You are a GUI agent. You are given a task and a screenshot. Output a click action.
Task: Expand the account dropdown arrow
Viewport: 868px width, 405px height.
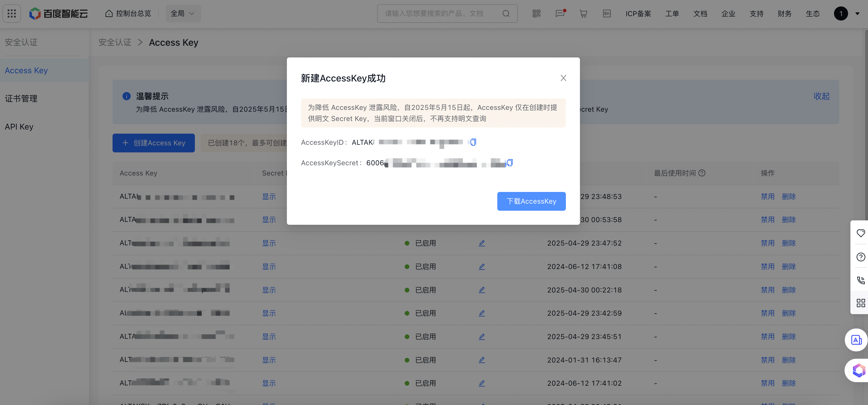[x=857, y=13]
